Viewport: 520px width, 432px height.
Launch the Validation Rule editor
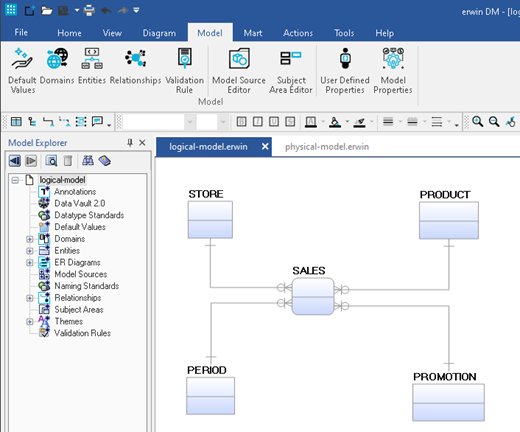(x=184, y=71)
